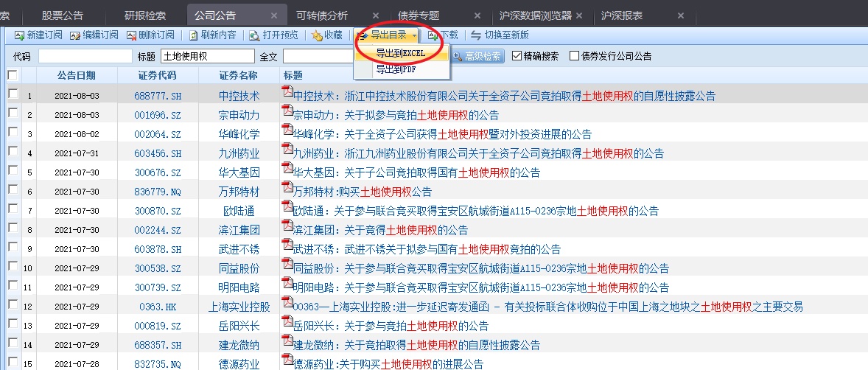Click the 高级检索 button
Viewport: 868px width, 370px height.
click(x=479, y=56)
